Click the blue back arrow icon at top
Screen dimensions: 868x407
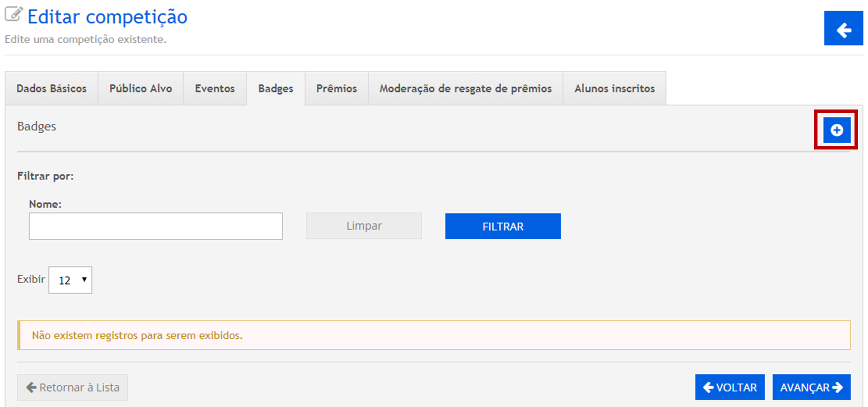(843, 29)
